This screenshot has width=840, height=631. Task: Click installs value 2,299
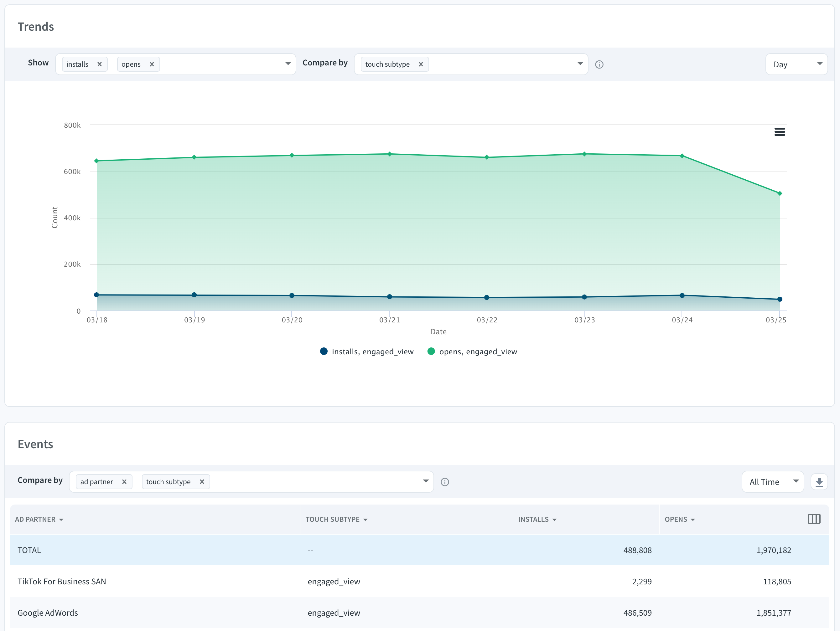[642, 581]
